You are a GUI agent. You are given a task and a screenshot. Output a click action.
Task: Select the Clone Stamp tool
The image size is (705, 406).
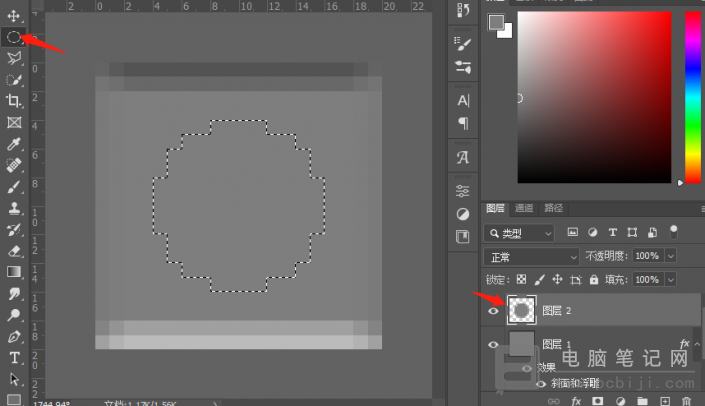[x=13, y=209]
